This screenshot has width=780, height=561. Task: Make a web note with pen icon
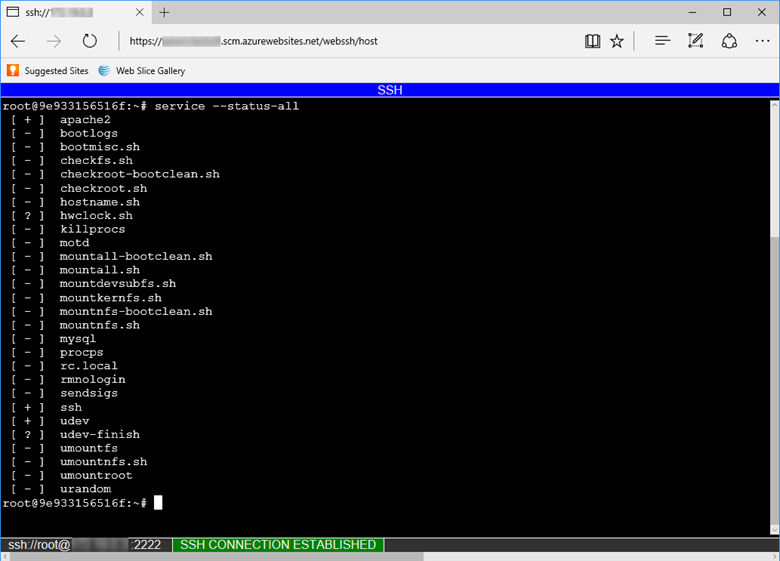(695, 41)
